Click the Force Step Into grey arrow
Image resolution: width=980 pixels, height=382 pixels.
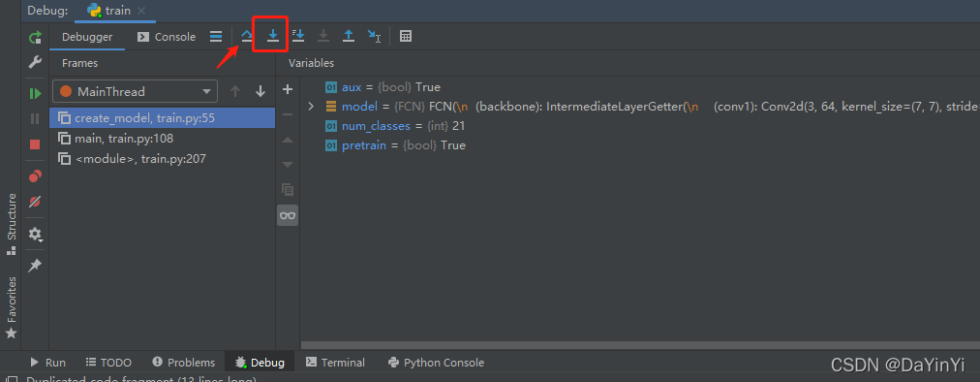coord(323,36)
